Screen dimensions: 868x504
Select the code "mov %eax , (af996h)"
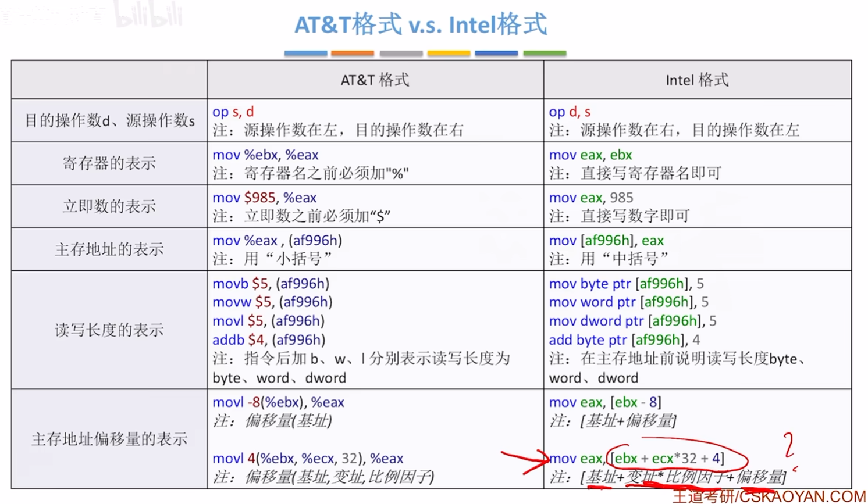(x=278, y=241)
